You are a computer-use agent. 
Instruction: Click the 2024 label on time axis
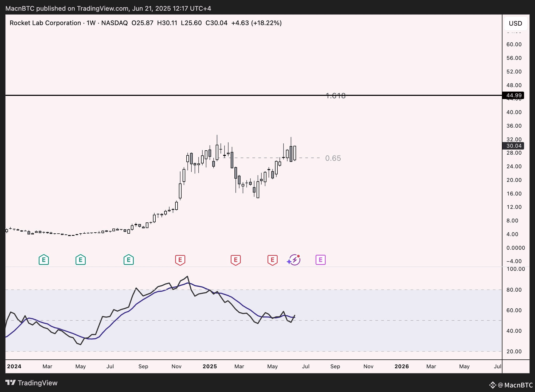[x=14, y=366]
